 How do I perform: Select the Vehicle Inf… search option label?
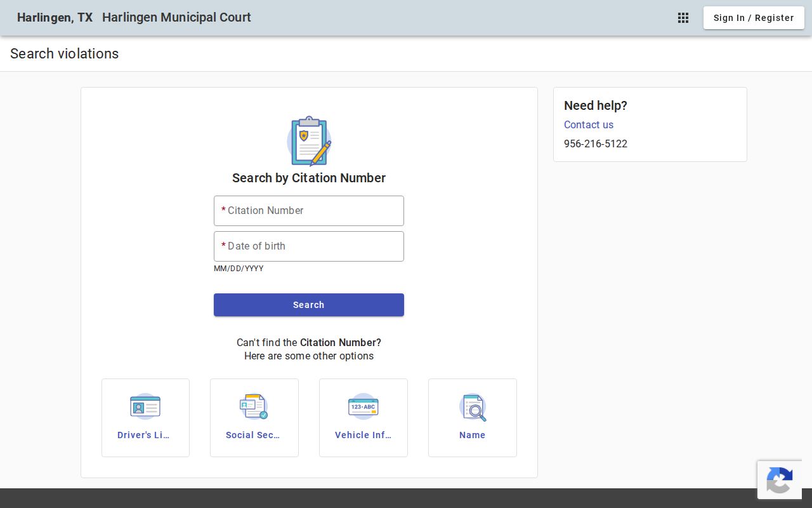363,435
